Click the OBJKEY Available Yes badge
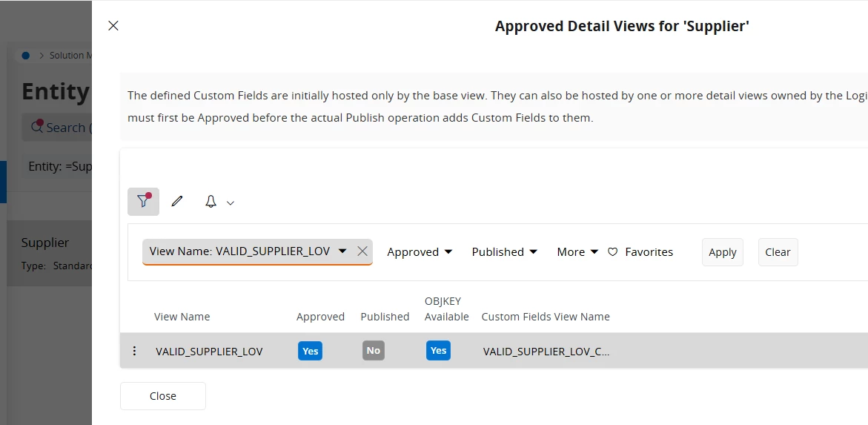This screenshot has height=425, width=868. tap(438, 351)
